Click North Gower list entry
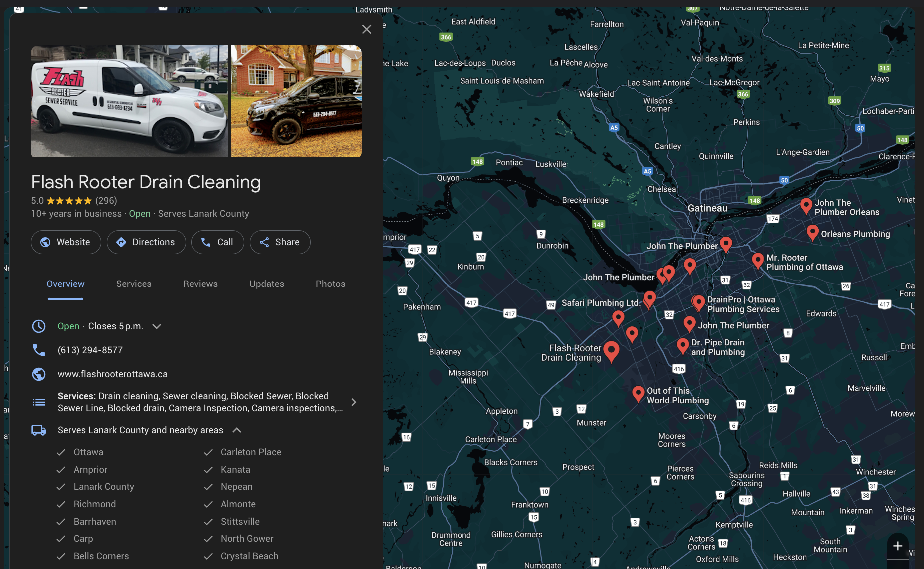The height and width of the screenshot is (569, 924). coord(247,539)
